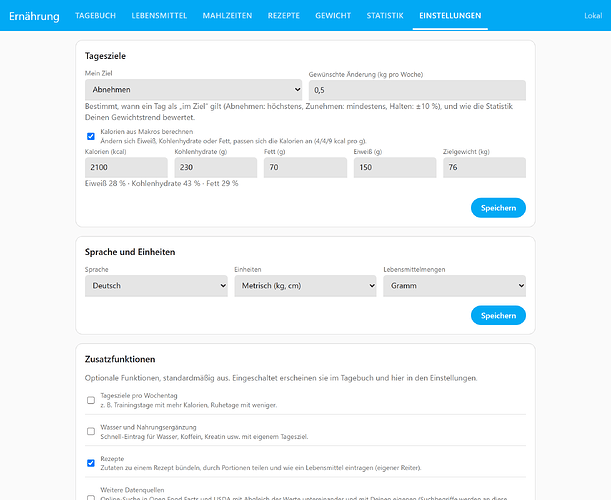Go to the Mahlzeiten tab
The width and height of the screenshot is (611, 500).
(227, 16)
